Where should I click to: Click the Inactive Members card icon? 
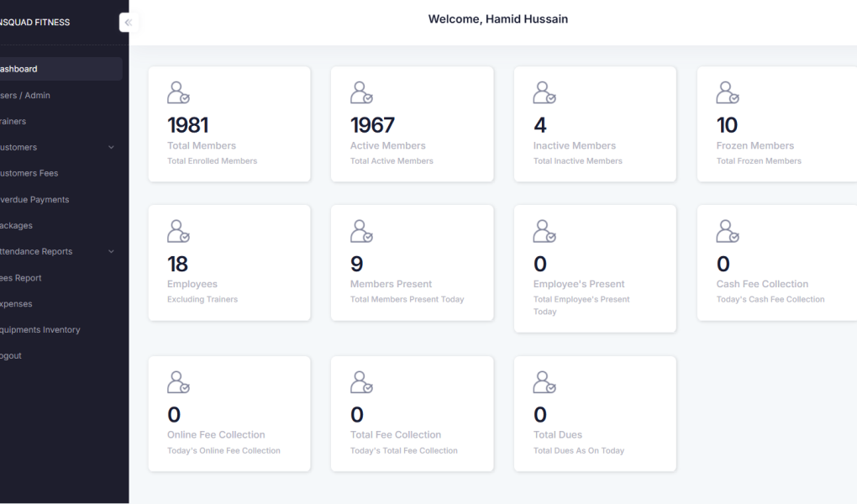coord(543,92)
